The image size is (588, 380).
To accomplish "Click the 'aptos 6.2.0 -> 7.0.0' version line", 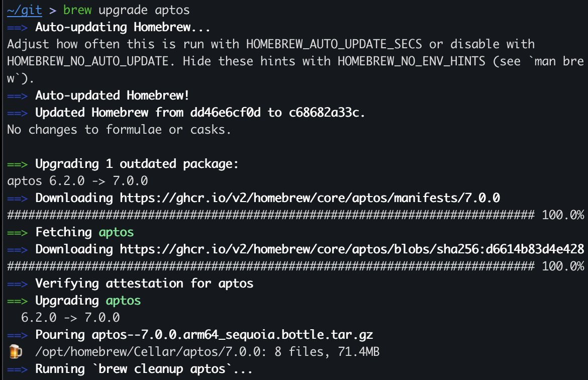I will click(x=77, y=181).
